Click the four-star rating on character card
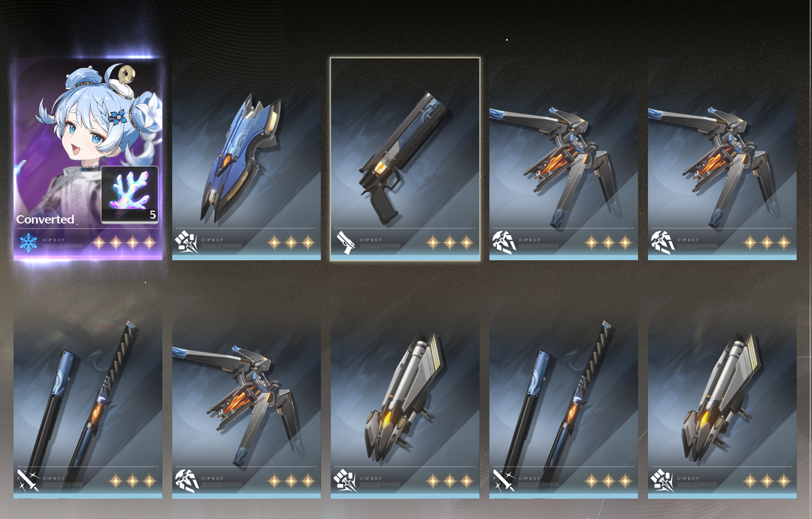 pyautogui.click(x=124, y=243)
